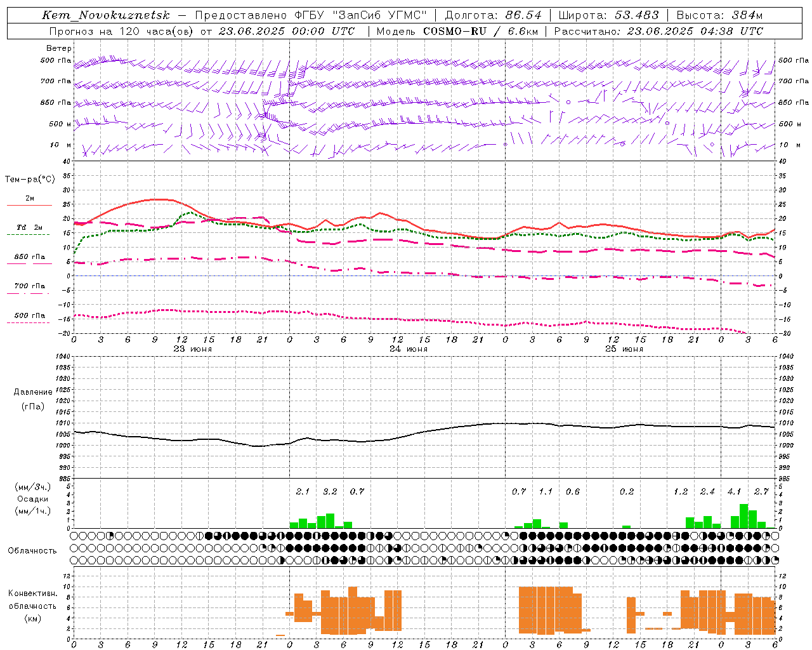Click the 4.1 precipitation total
The height and width of the screenshot is (650, 812).
point(734,491)
